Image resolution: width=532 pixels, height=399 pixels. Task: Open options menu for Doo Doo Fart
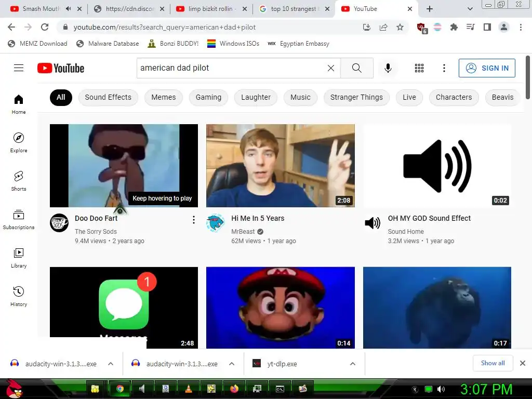(x=193, y=220)
